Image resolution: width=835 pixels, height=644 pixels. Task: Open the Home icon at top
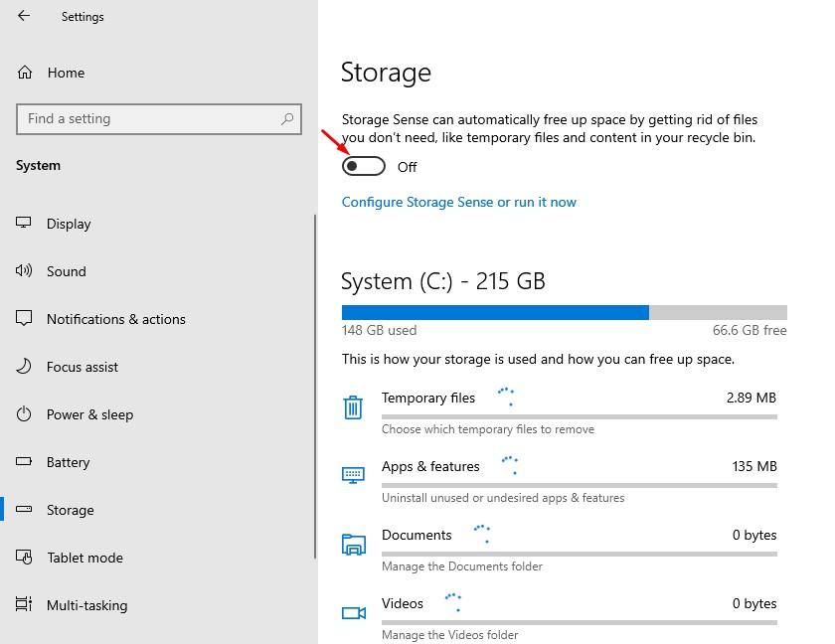click(x=23, y=72)
